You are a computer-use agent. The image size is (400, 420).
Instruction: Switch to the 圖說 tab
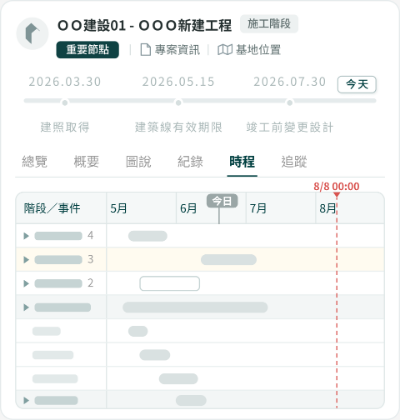click(x=138, y=162)
